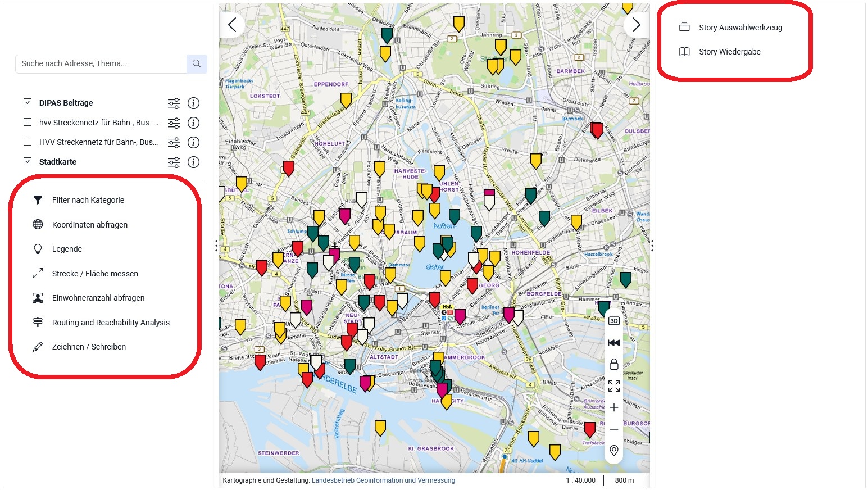Show info for Stadtkarte layer
Viewport: 868px width, 490px height.
point(193,162)
